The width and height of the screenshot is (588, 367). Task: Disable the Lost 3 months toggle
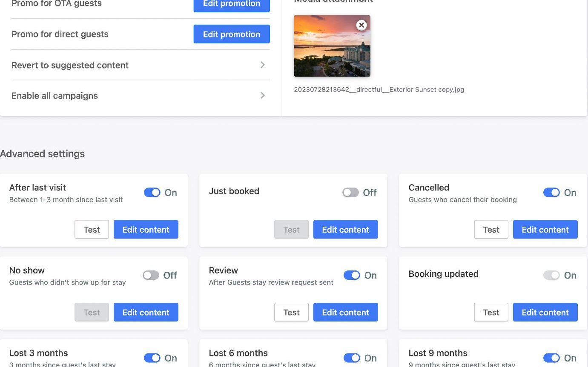(152, 358)
